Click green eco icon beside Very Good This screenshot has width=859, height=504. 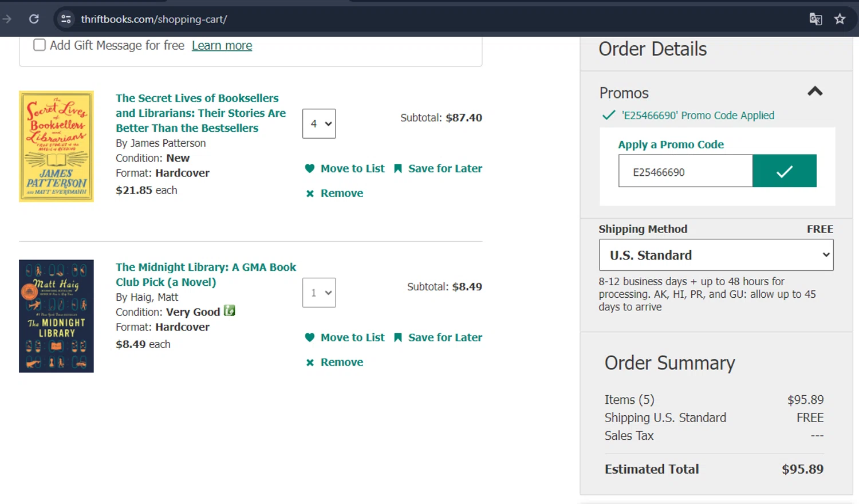[x=230, y=310]
